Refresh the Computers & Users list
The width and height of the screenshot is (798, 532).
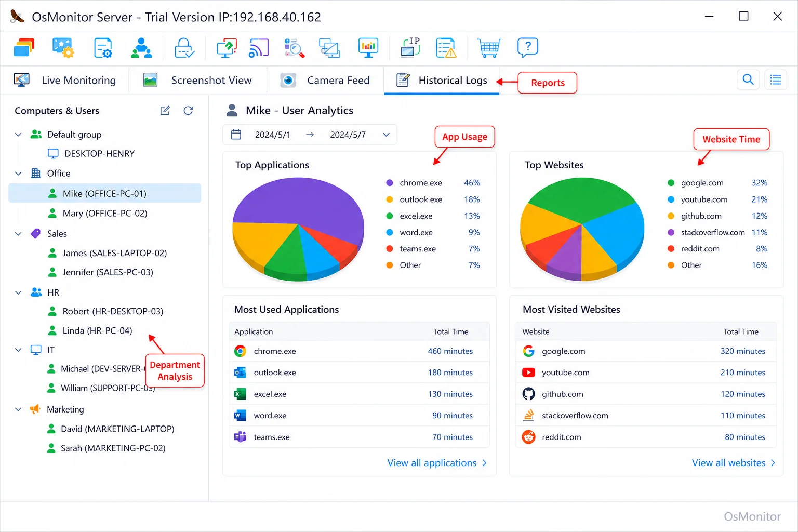(x=189, y=111)
